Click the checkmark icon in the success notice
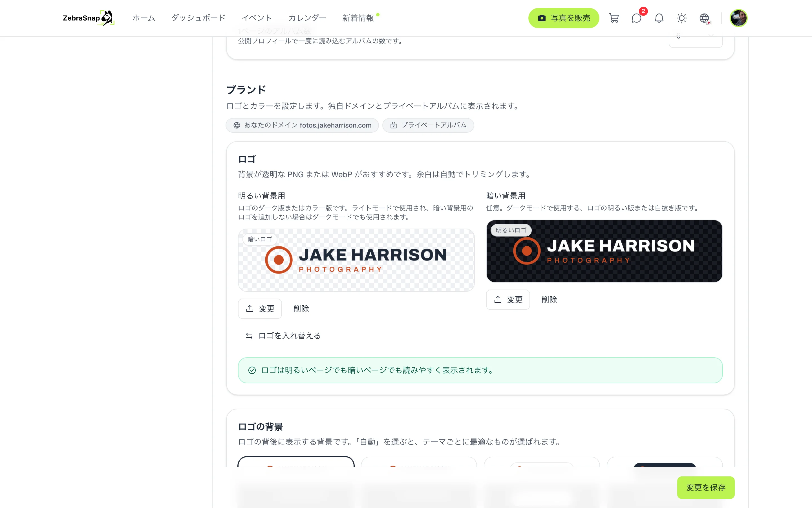This screenshot has height=508, width=812. click(x=252, y=370)
